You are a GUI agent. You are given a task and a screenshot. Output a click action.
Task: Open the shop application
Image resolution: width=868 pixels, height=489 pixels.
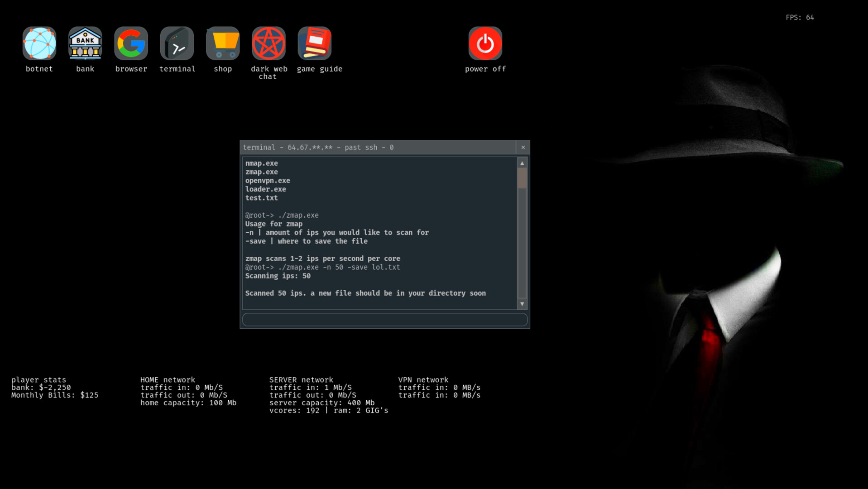tap(223, 43)
